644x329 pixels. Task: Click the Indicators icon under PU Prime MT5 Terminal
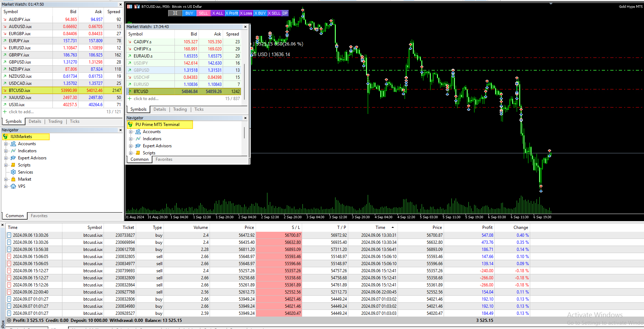point(138,139)
